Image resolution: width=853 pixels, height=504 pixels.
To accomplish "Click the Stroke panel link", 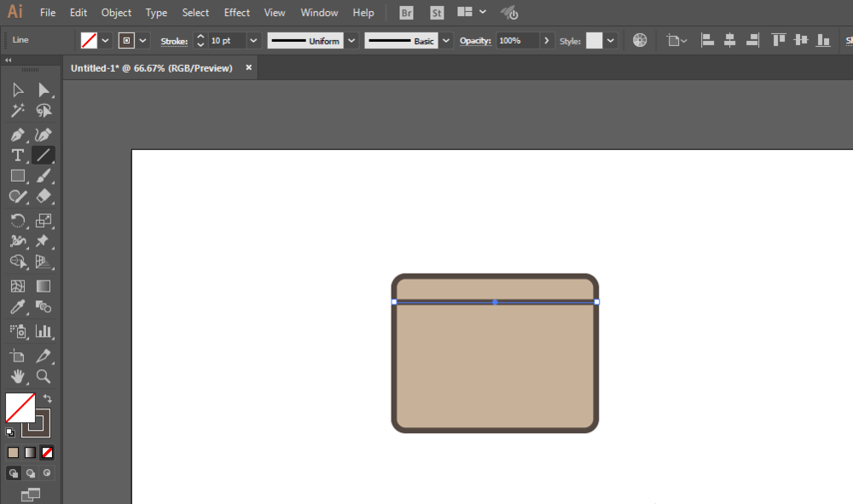I will pos(174,41).
